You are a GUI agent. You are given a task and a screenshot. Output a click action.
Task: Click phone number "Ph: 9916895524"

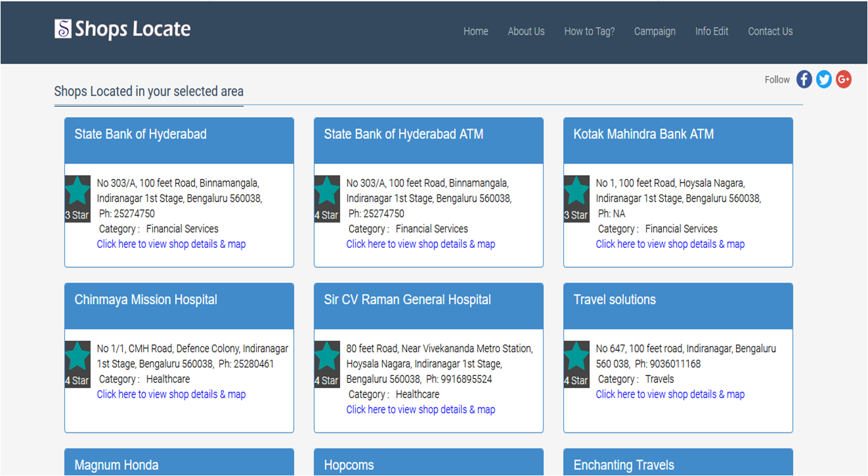coord(459,379)
